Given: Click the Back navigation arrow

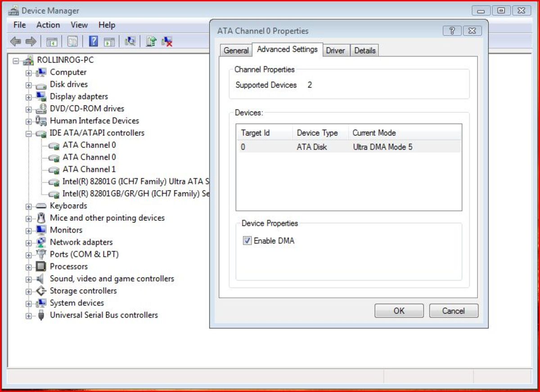Looking at the screenshot, I should [x=16, y=41].
